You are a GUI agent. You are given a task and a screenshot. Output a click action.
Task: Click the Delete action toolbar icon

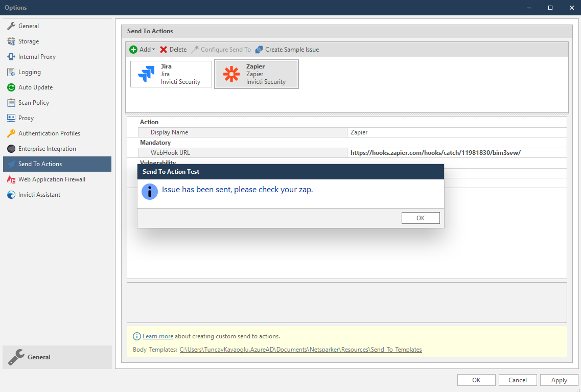click(x=173, y=49)
